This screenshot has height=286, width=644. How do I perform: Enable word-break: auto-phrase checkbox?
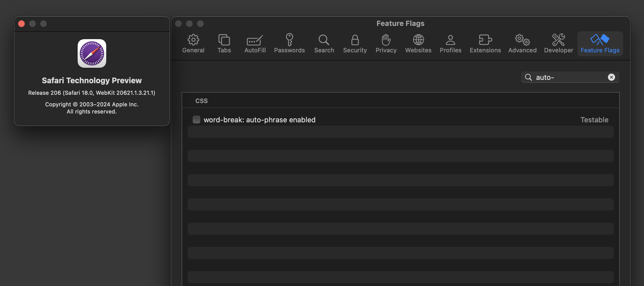point(196,120)
